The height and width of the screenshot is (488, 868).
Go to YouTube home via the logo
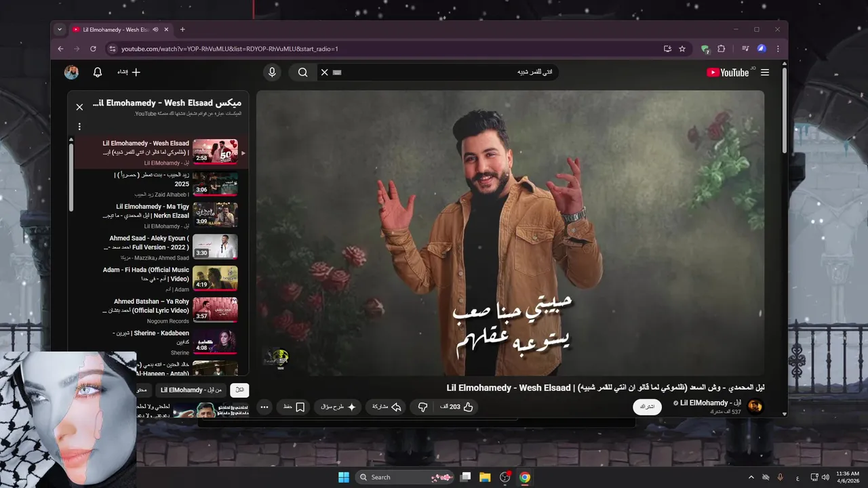(728, 73)
